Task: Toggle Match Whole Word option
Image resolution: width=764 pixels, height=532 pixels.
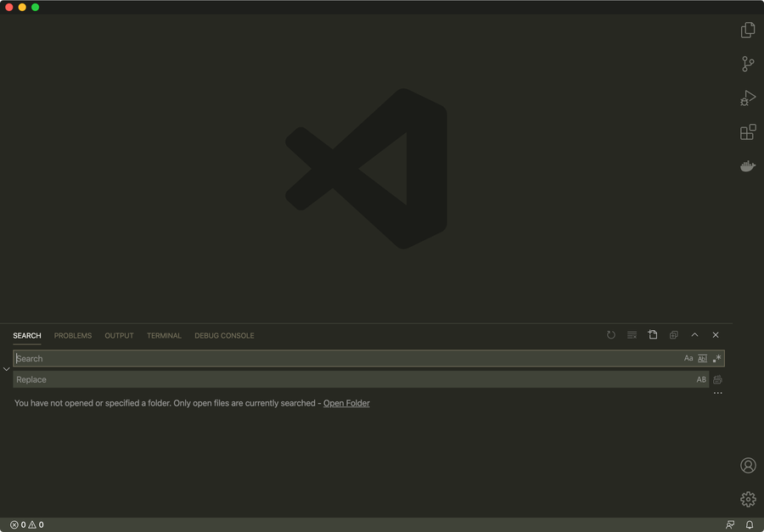Action: [x=702, y=358]
